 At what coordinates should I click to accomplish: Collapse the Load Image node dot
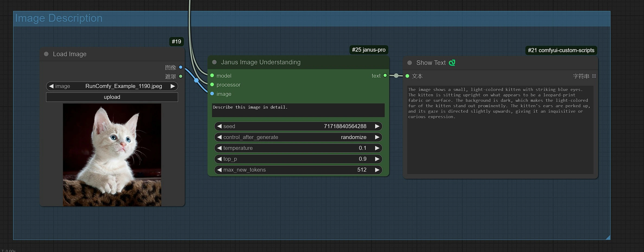[x=46, y=54]
